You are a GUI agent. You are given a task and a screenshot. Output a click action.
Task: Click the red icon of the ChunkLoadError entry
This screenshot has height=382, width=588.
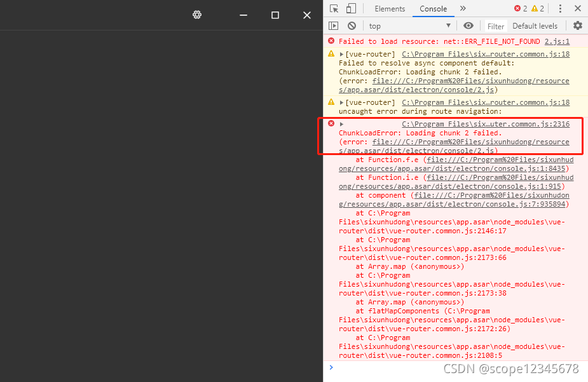pos(331,123)
